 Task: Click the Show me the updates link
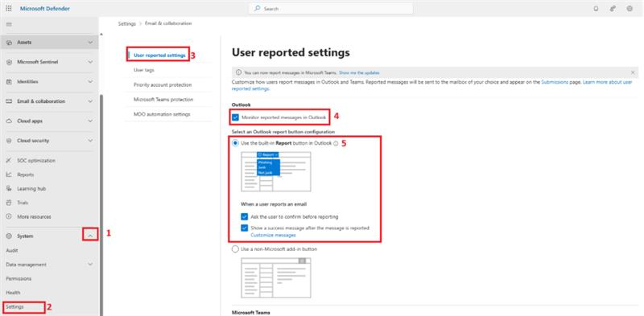point(359,72)
